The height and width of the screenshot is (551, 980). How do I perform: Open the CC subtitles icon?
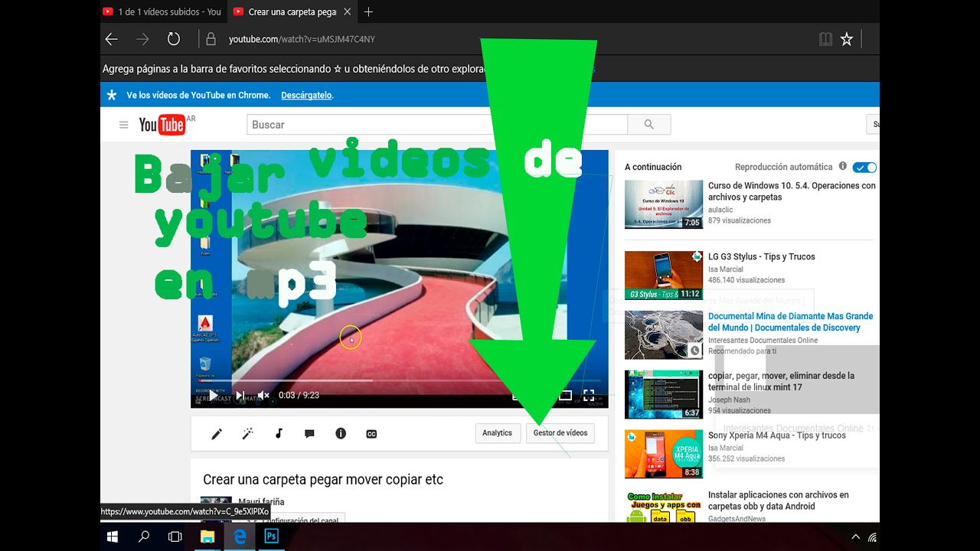pyautogui.click(x=371, y=434)
